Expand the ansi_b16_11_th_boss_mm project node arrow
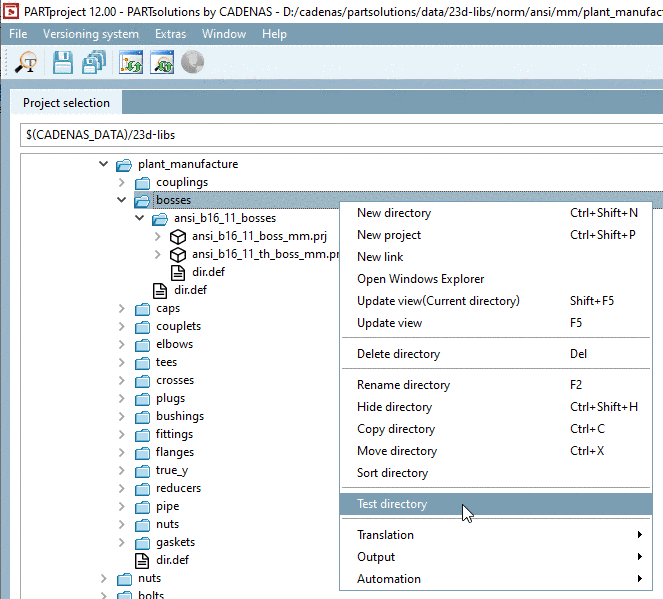 coord(157,254)
